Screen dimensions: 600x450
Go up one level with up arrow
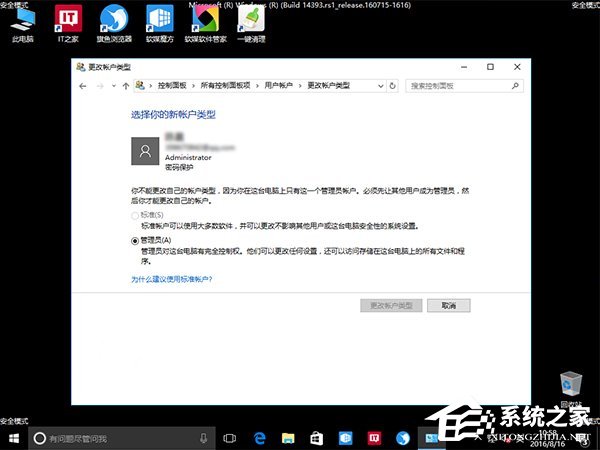126,86
